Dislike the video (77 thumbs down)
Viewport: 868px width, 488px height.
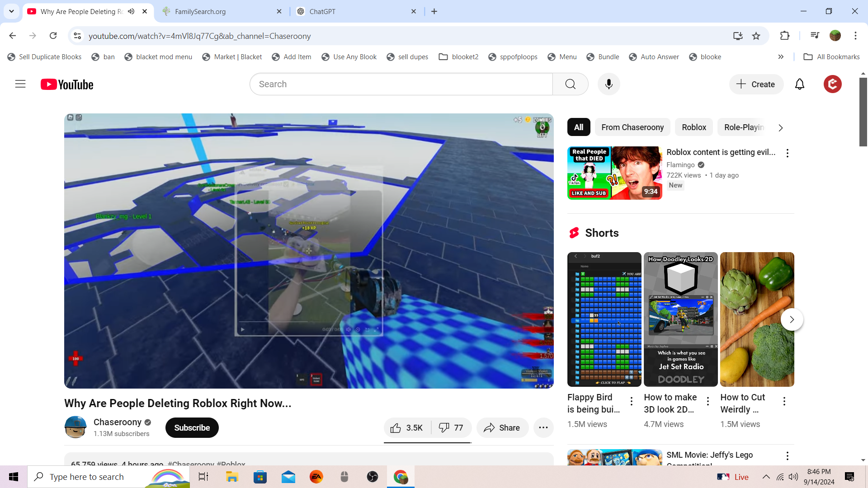[x=451, y=428]
